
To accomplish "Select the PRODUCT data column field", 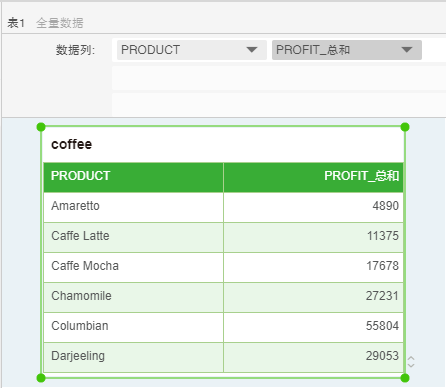I will [192, 50].
